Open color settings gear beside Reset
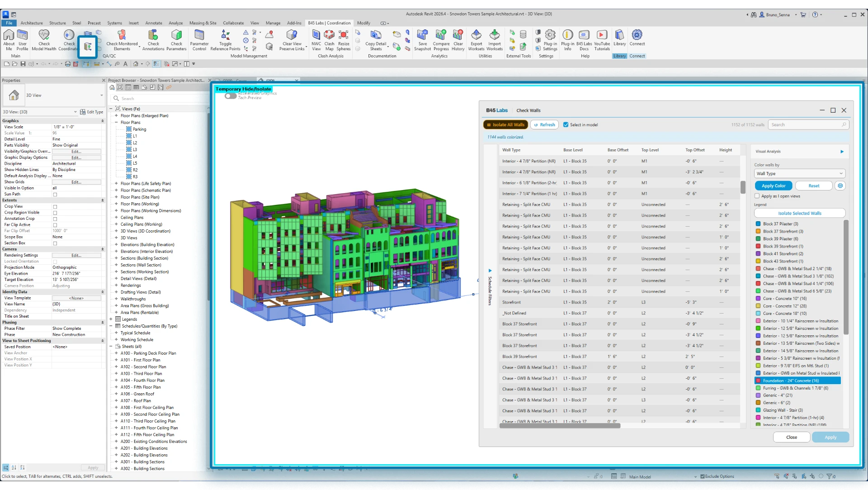The width and height of the screenshot is (868, 490). [840, 186]
